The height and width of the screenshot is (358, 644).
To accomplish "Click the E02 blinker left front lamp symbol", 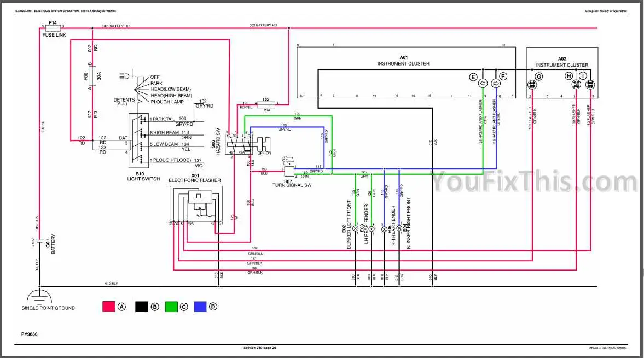I will 355,229.
